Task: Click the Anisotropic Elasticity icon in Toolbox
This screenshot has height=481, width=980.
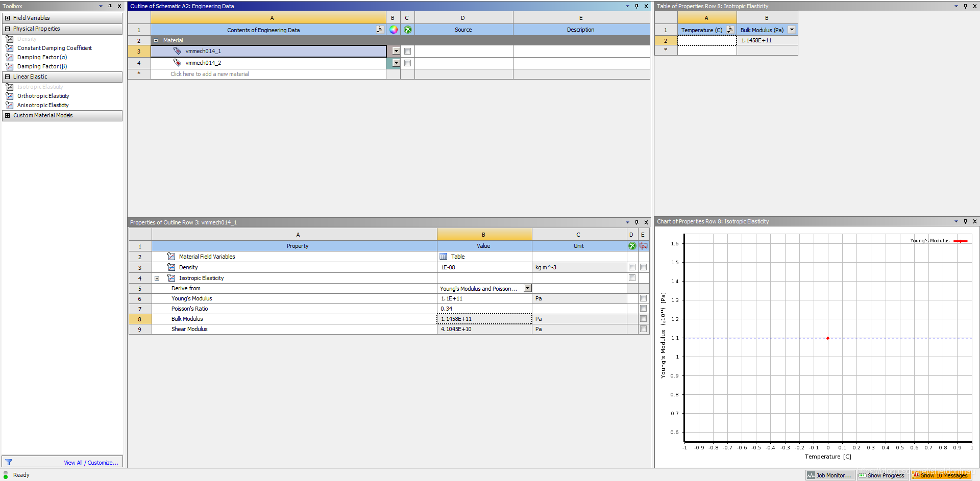Action: [9, 105]
